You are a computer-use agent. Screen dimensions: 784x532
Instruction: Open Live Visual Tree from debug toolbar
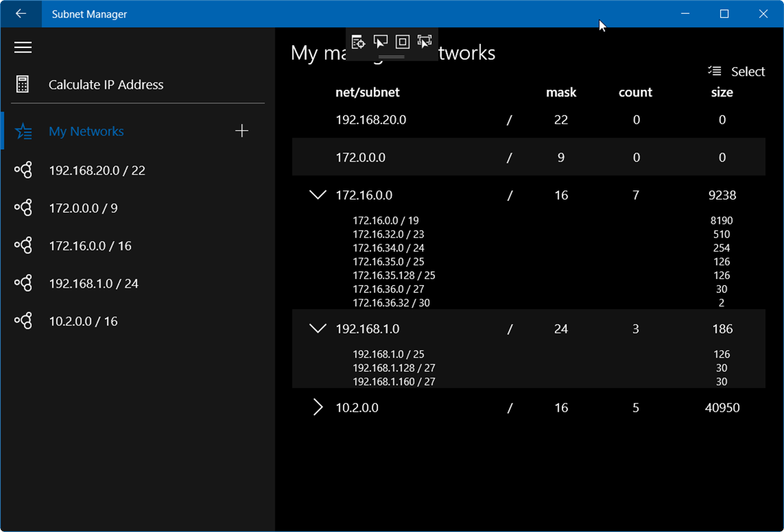358,43
